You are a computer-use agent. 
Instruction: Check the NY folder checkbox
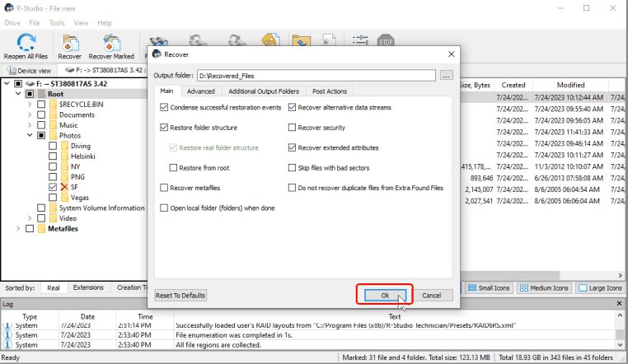(x=53, y=166)
